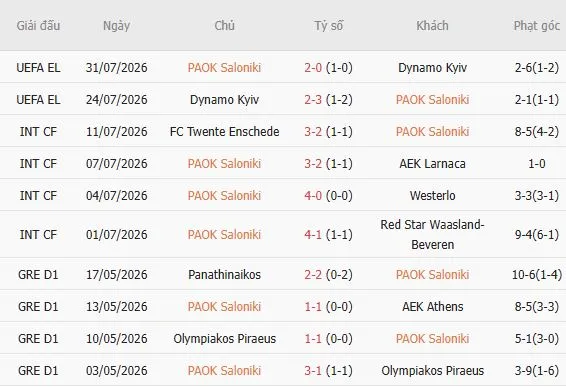The height and width of the screenshot is (387, 566).
Task: Click UEFA EL league in 24/07/2026 row
Action: tap(38, 100)
